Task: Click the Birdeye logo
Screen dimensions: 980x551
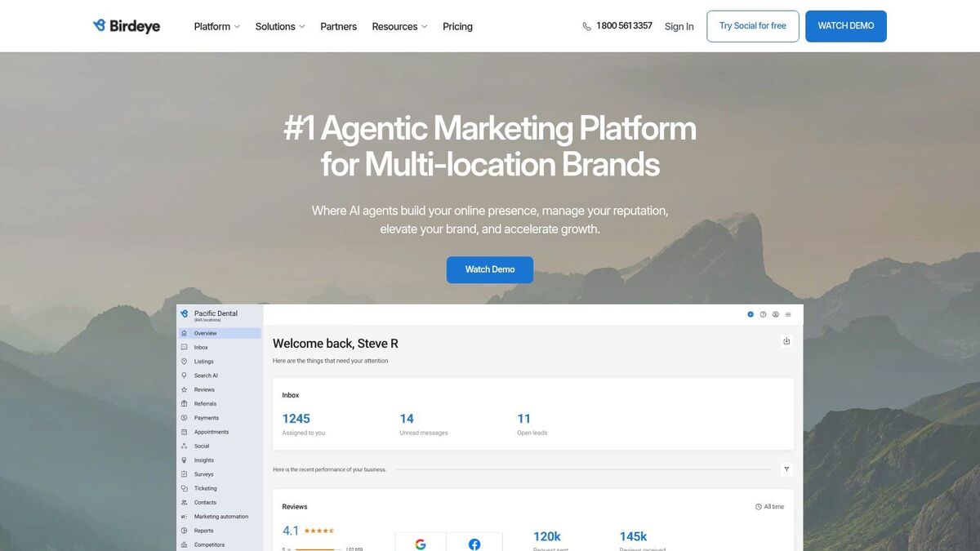Action: [127, 26]
